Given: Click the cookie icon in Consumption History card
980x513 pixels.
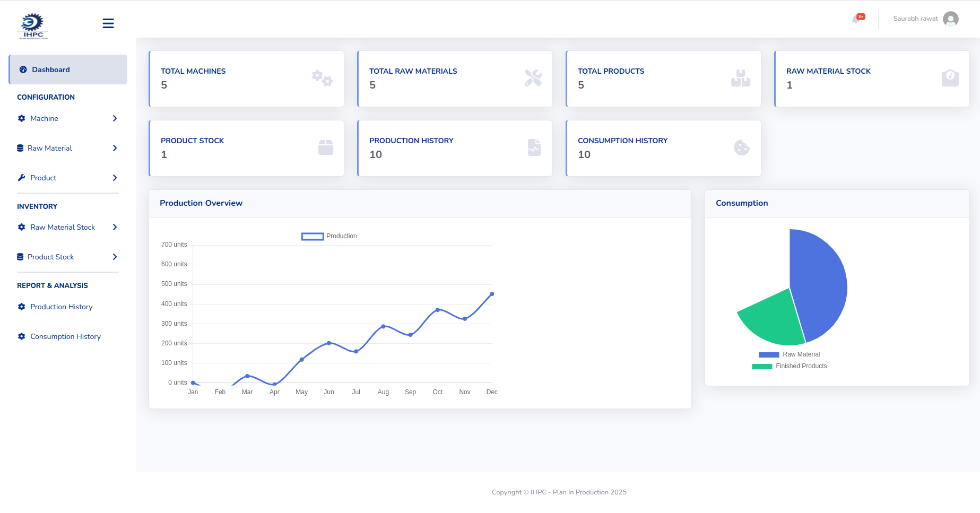Looking at the screenshot, I should 741,148.
